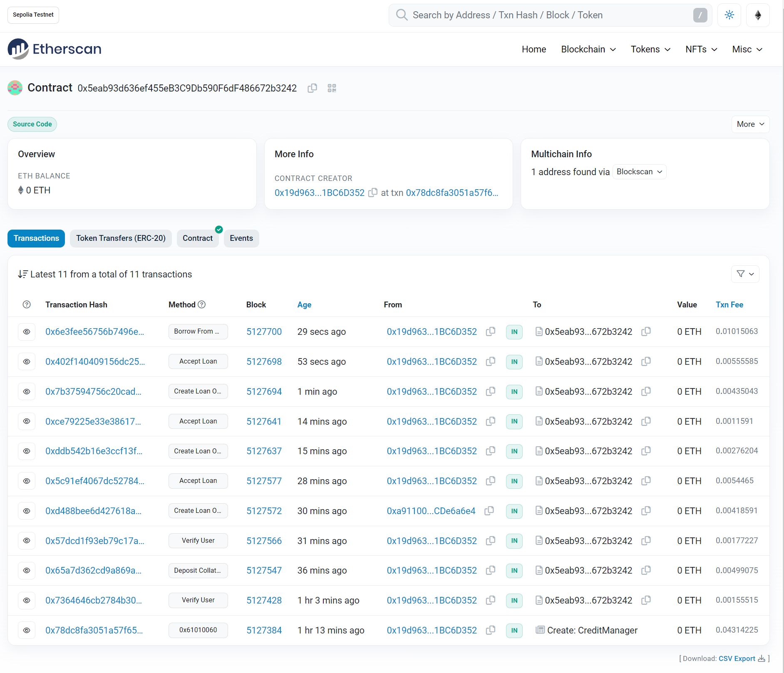The image size is (784, 673).
Task: Click the Create: CreditManager entry
Action: (x=592, y=630)
